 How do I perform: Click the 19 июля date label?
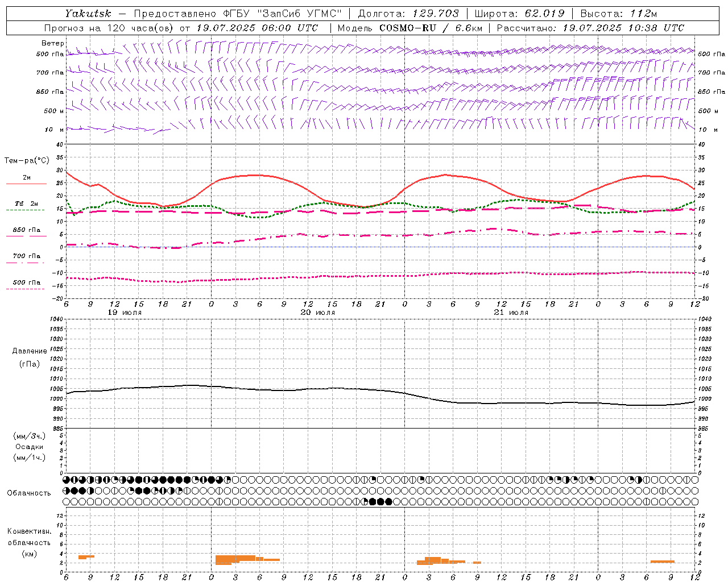pyautogui.click(x=125, y=313)
